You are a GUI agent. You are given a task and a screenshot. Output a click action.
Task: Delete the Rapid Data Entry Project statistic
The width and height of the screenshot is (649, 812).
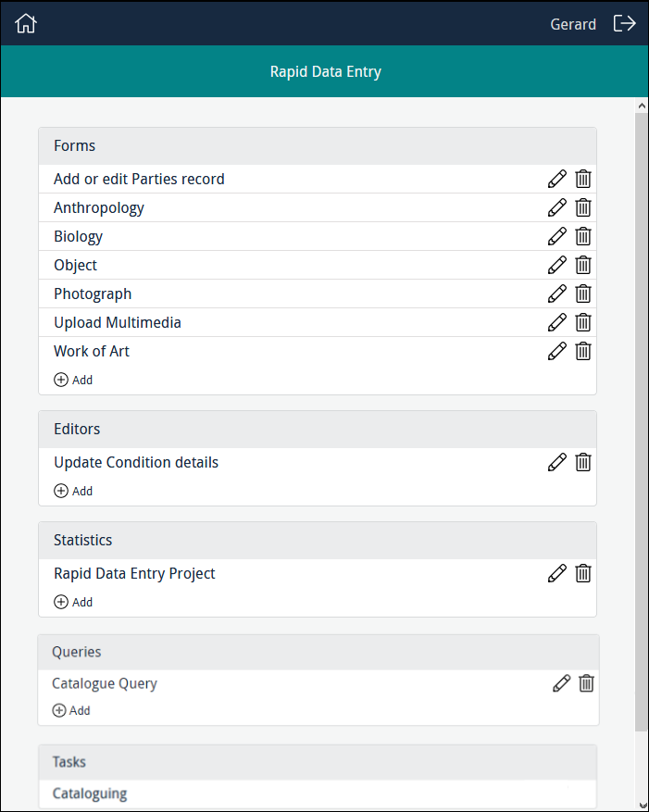[583, 573]
